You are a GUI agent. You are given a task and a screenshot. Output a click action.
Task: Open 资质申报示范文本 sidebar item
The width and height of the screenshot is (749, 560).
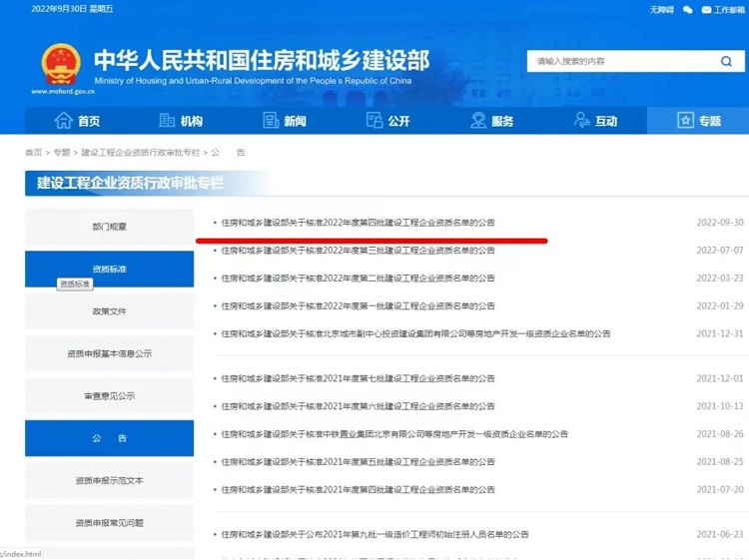(x=109, y=480)
